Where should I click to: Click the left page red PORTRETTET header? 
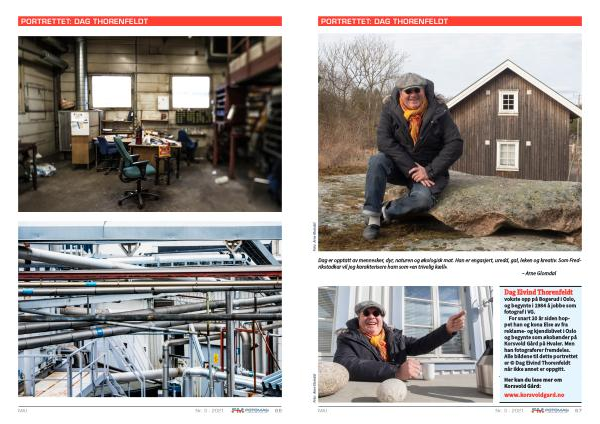click(150, 21)
